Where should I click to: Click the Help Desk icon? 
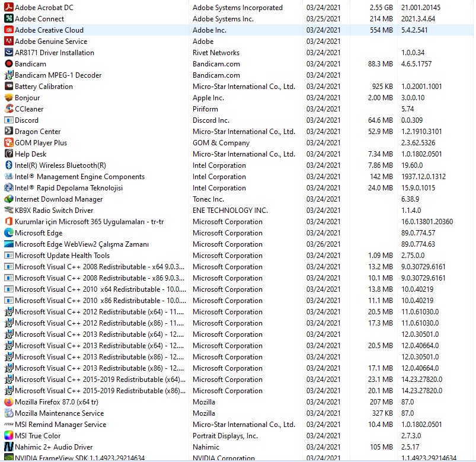[x=9, y=154]
